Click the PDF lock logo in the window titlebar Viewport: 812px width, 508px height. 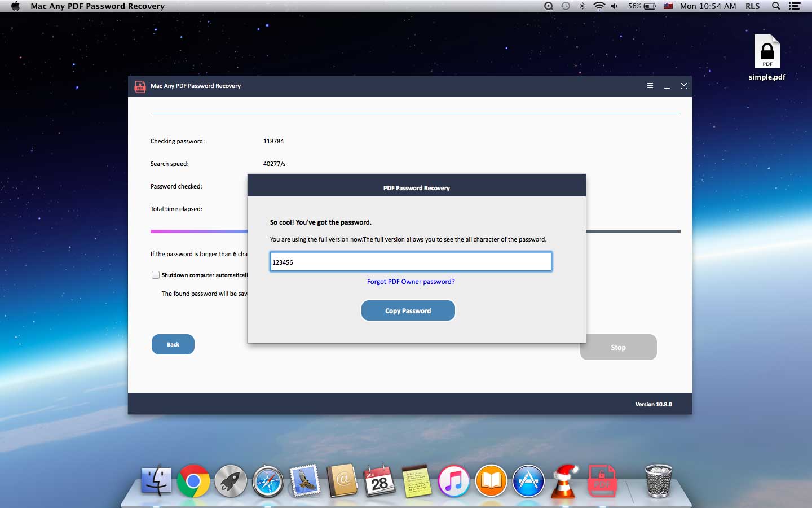[x=139, y=86]
